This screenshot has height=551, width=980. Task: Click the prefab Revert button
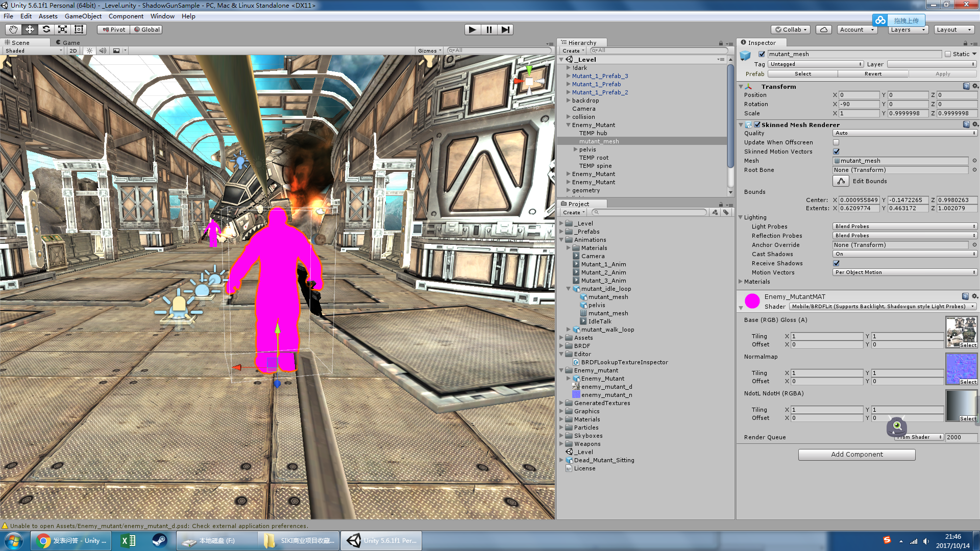873,74
